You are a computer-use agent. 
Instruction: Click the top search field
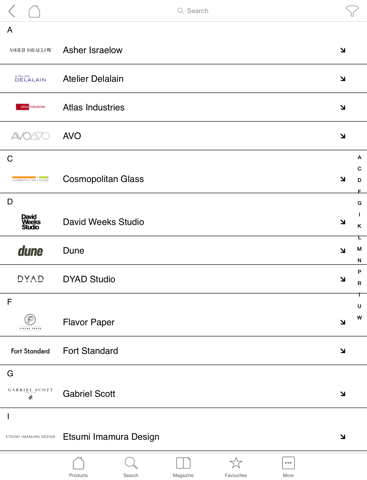point(193,11)
